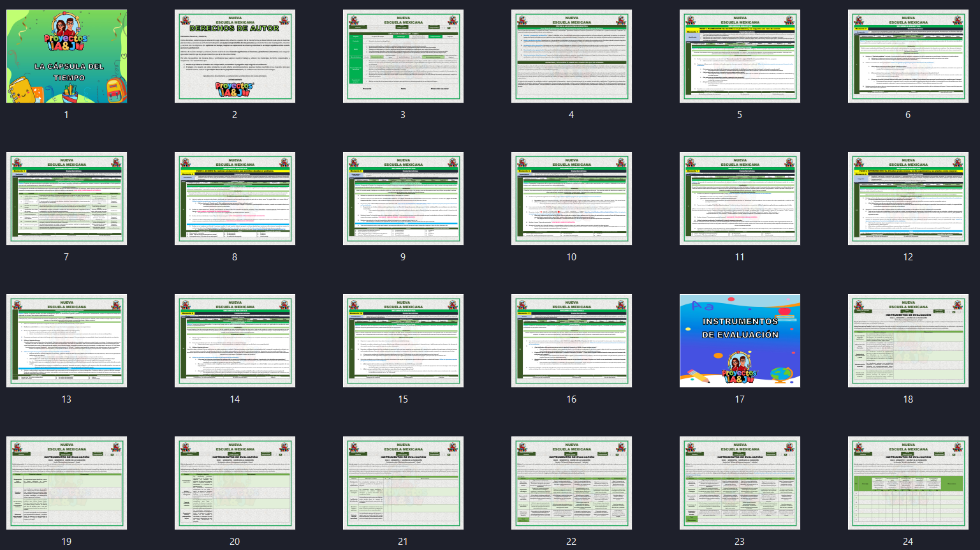This screenshot has width=980, height=550.
Task: Open slide thumbnail number 15
Action: pyautogui.click(x=403, y=341)
